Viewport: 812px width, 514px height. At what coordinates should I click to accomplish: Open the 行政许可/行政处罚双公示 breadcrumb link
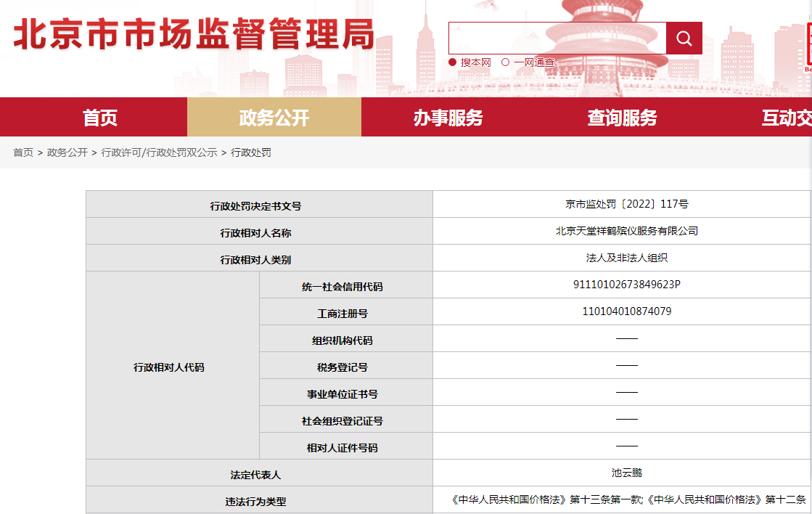tap(159, 152)
